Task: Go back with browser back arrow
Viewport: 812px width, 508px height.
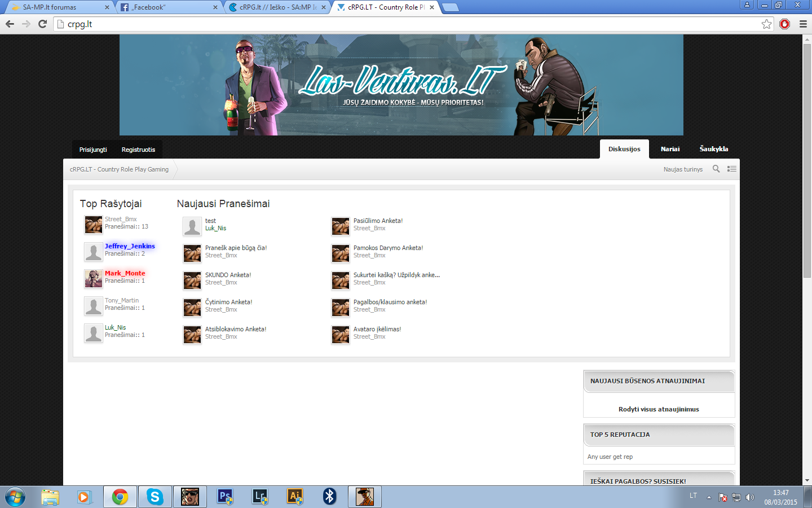Action: pyautogui.click(x=10, y=24)
